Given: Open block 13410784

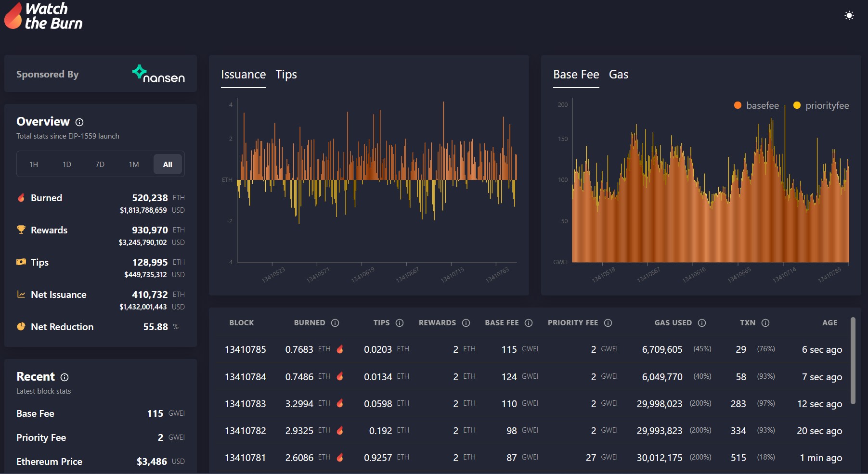Looking at the screenshot, I should (x=246, y=377).
